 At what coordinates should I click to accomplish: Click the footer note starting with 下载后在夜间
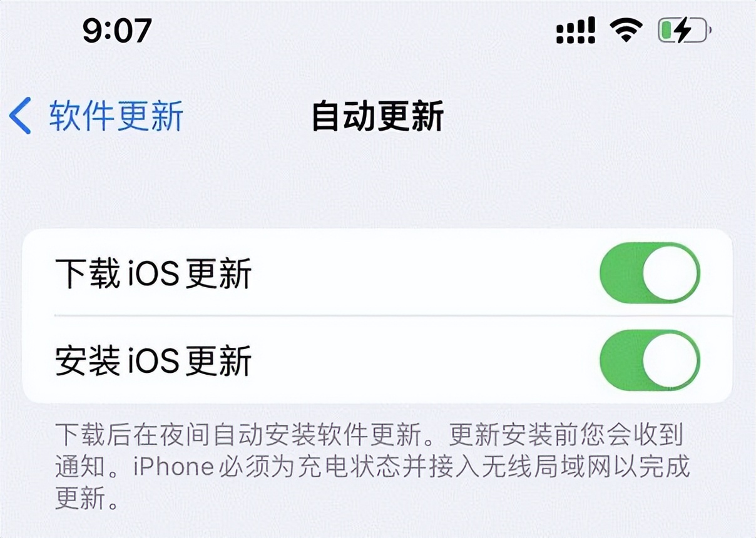coord(372,466)
